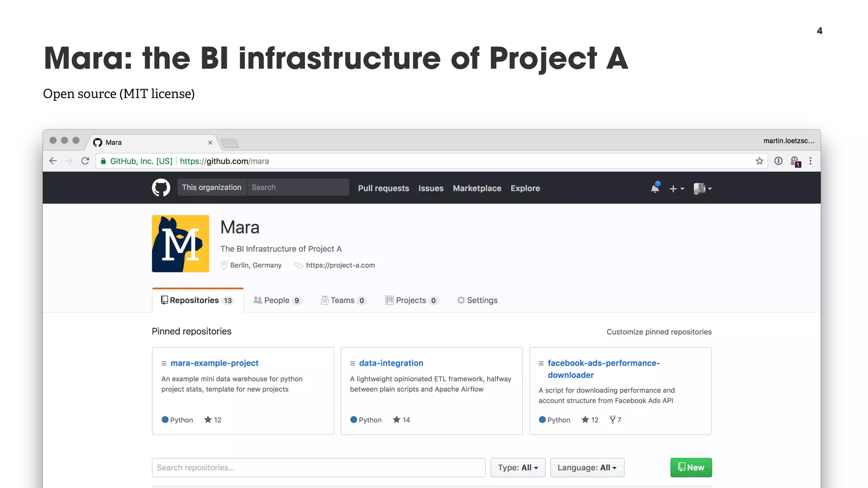
Task: Switch to the People tab
Action: (x=277, y=300)
